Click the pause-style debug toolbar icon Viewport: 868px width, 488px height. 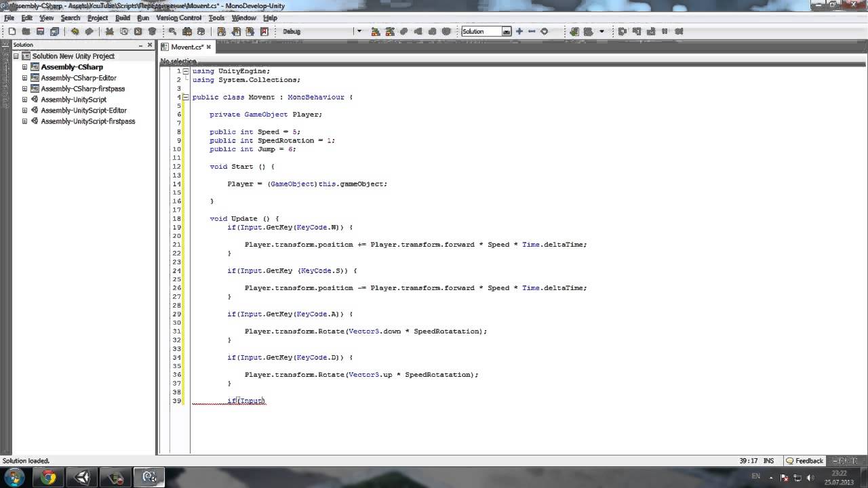point(665,31)
